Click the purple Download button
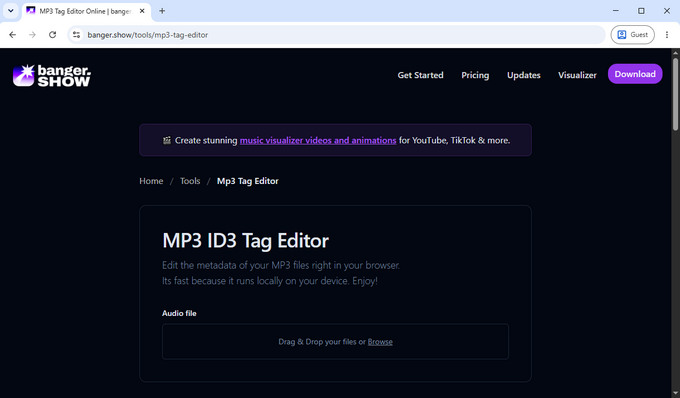This screenshot has width=680, height=398. [x=635, y=74]
